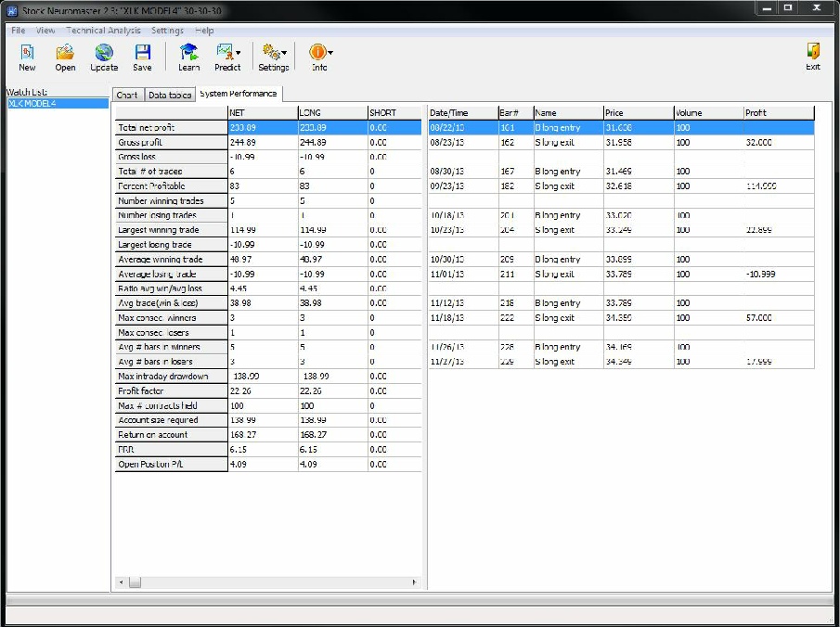
Task: Click the SHORT column header
Action: point(394,113)
